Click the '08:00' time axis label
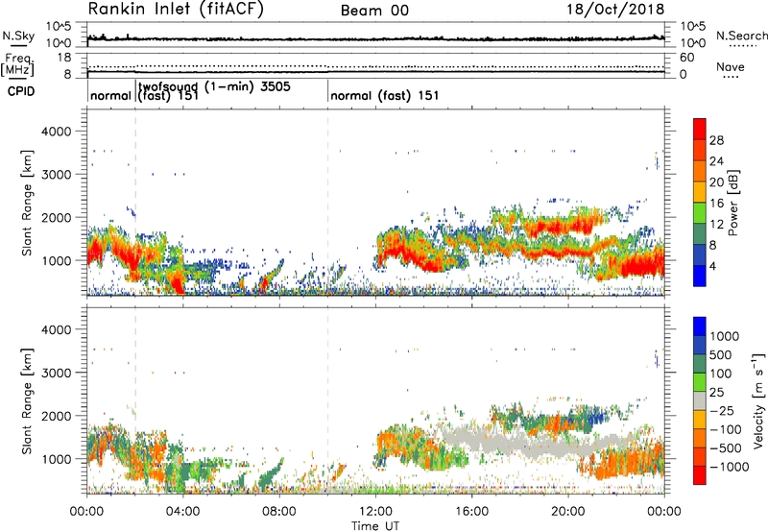This screenshot has width=768, height=532. tap(279, 512)
